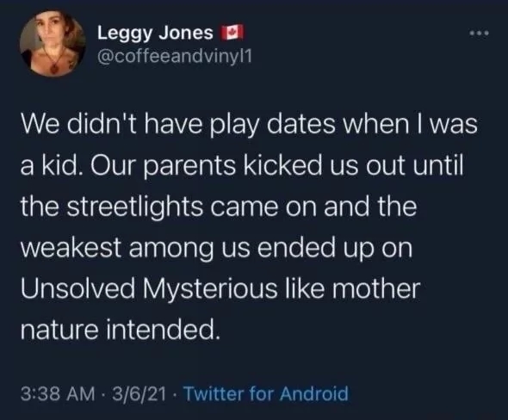The image size is (508, 420).
Task: Click the Canadian flag emoji beside the name
Action: [x=232, y=33]
